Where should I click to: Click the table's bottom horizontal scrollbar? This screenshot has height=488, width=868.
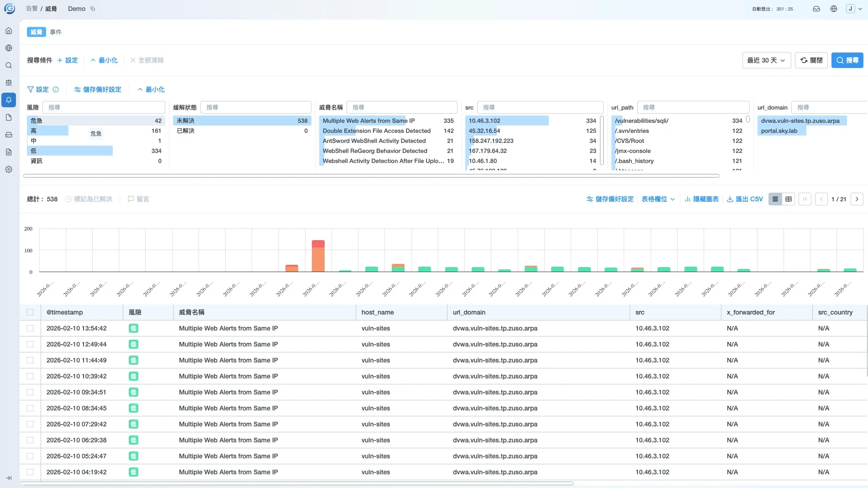click(x=297, y=483)
